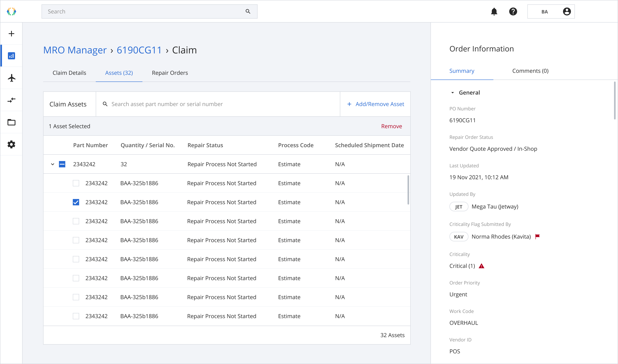Screen dimensions: 618x364
Task: Click the asset table scrollbar
Action: (408, 190)
